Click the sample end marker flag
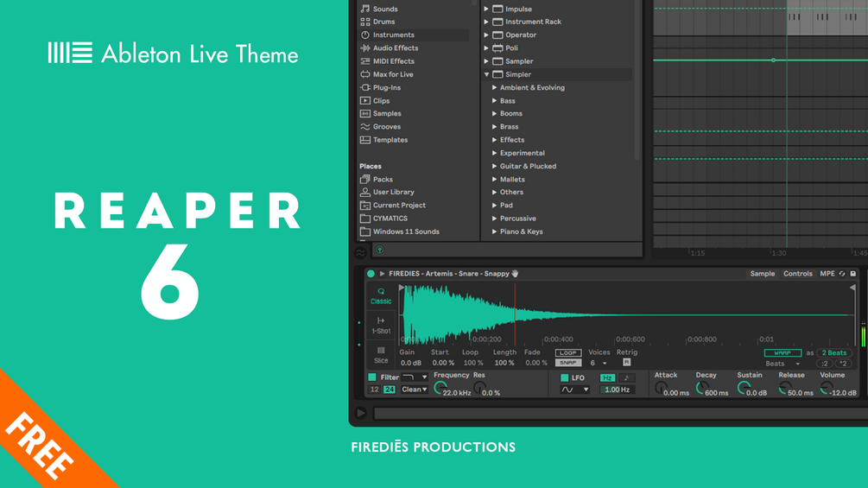This screenshot has height=488, width=868. tap(852, 288)
